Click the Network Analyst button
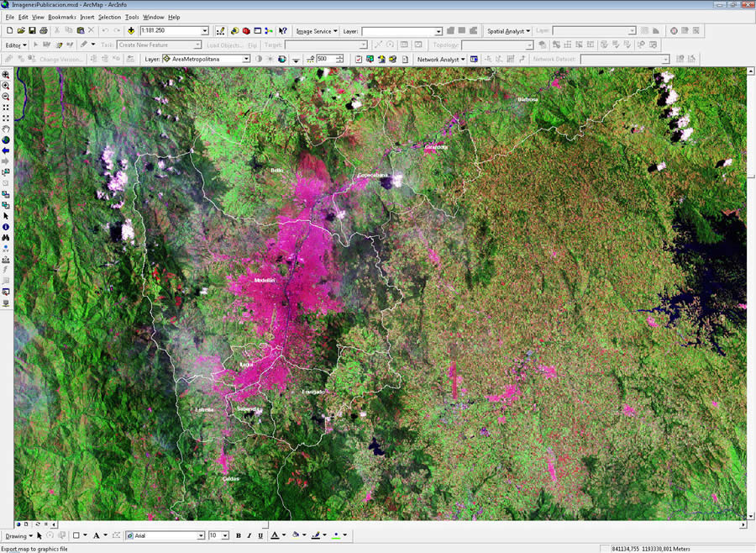 (x=441, y=60)
